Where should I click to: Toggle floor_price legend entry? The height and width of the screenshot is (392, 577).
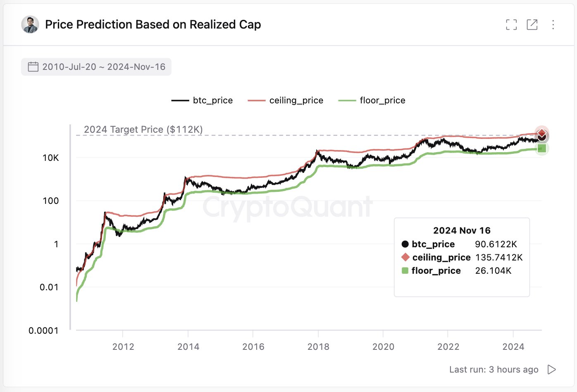372,100
